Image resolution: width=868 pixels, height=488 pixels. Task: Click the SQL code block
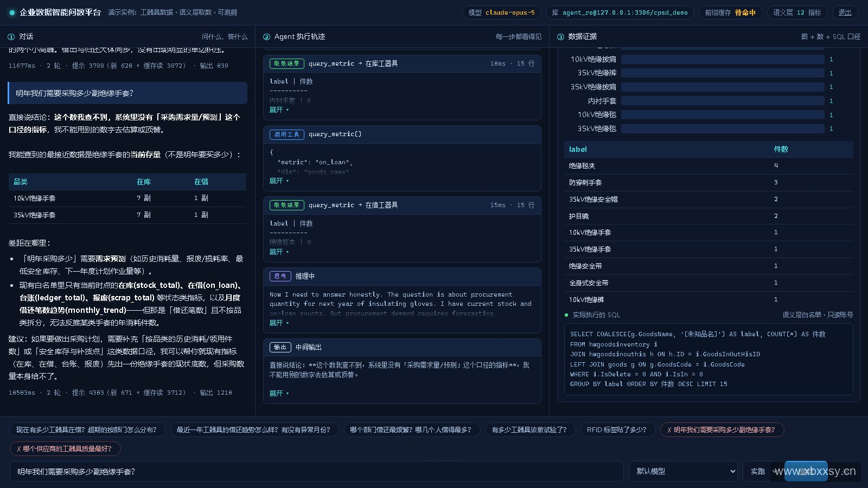point(709,359)
